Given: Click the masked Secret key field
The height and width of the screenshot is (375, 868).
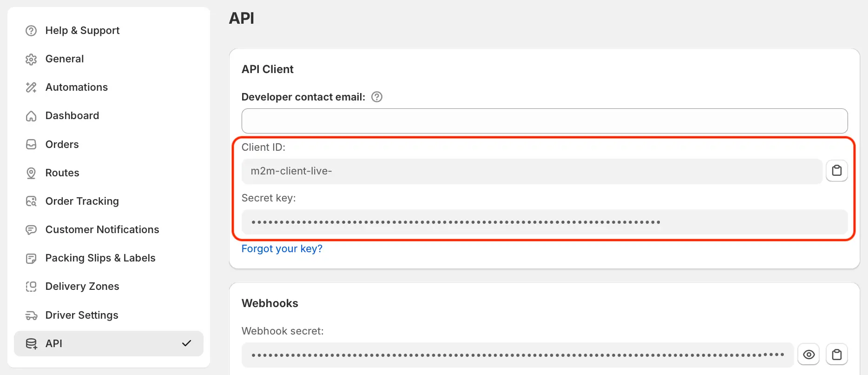Looking at the screenshot, I should pyautogui.click(x=545, y=222).
